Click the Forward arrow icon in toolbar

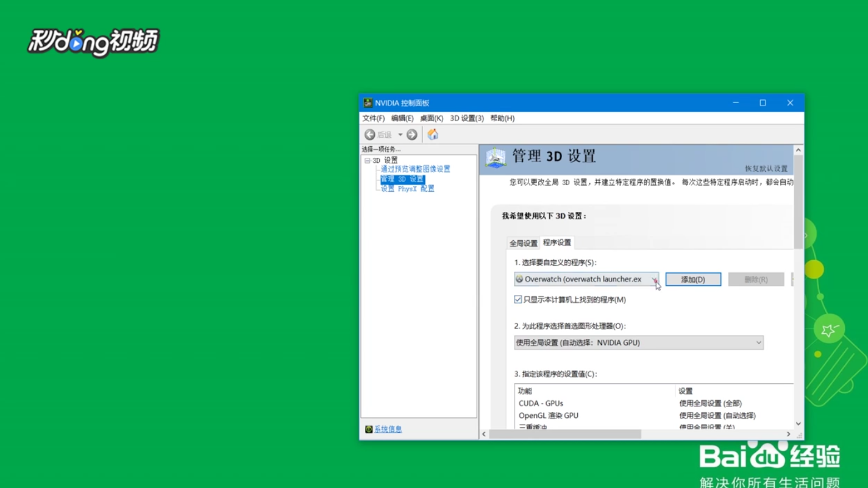pos(412,135)
